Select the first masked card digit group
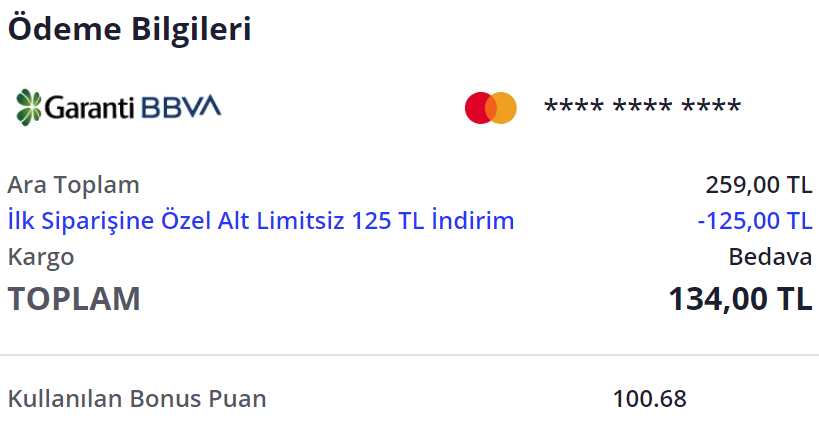The height and width of the screenshot is (425, 819). [x=572, y=108]
